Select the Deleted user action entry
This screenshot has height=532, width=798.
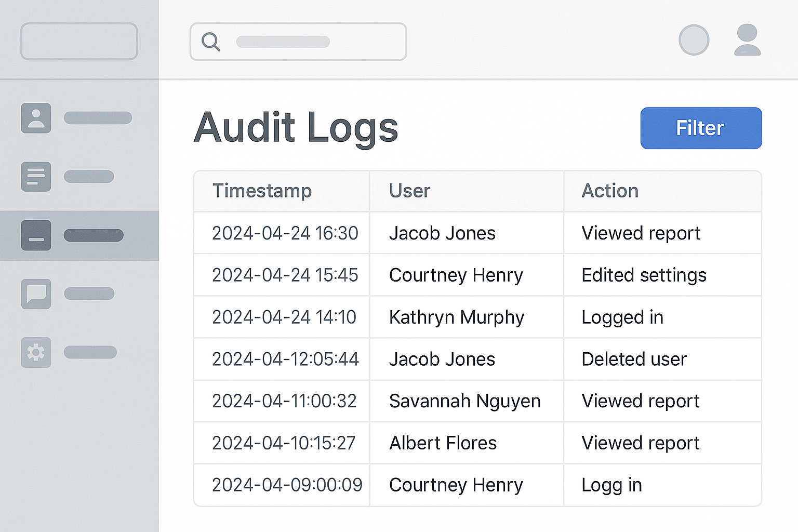pyautogui.click(x=634, y=360)
